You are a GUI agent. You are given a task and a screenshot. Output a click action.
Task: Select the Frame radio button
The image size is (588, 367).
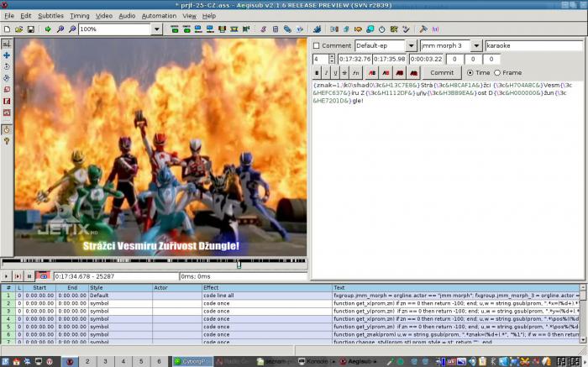(497, 73)
